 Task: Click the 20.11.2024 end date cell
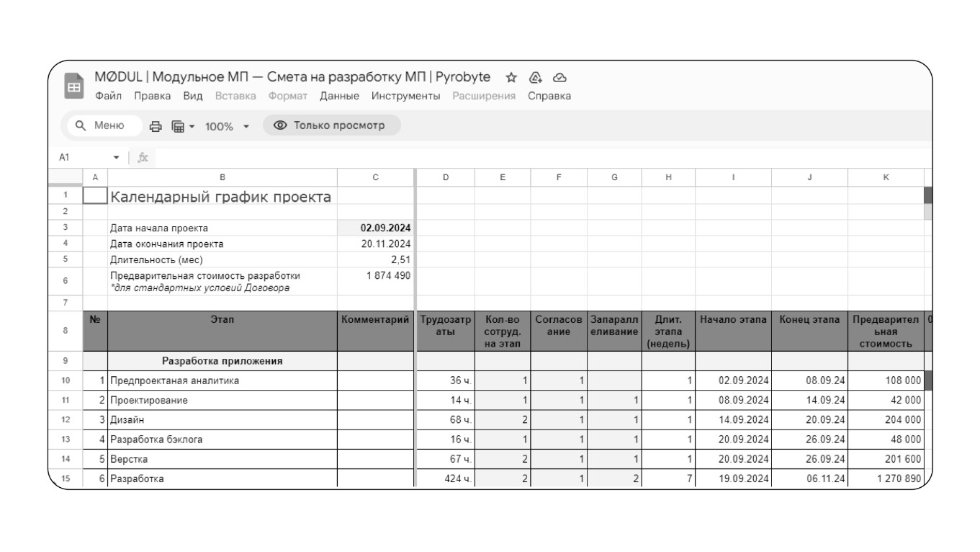coord(376,244)
